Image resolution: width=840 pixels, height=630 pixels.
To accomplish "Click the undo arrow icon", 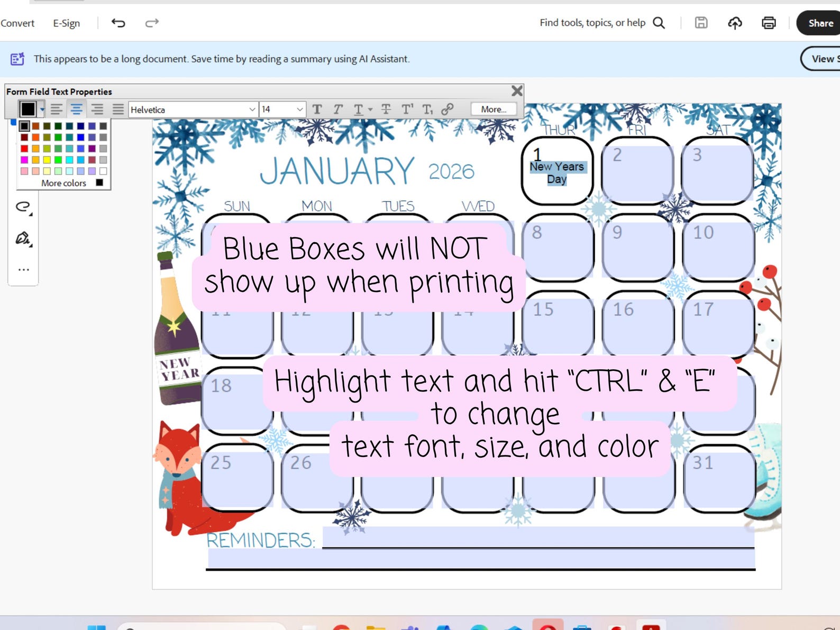I will click(x=118, y=23).
